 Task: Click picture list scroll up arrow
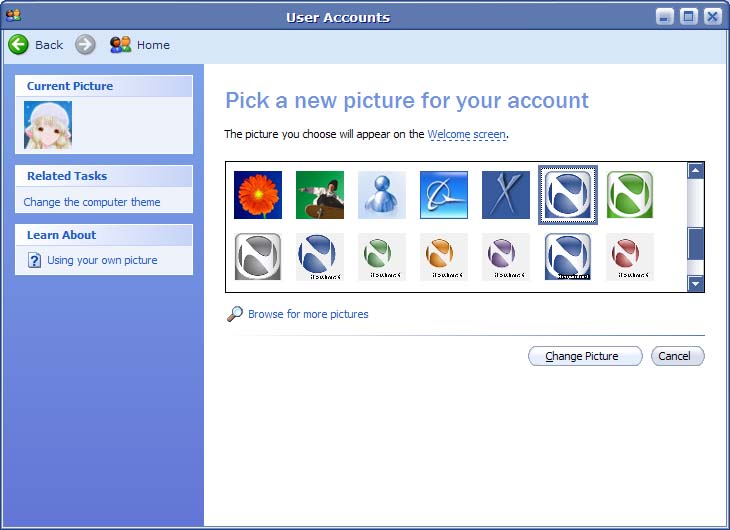[x=696, y=170]
